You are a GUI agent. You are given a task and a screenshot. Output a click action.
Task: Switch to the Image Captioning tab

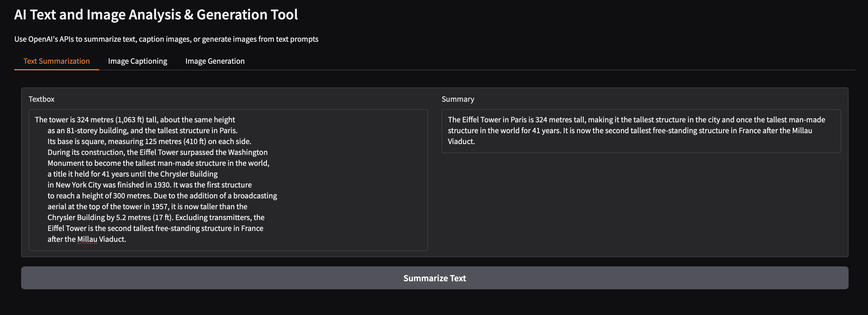click(137, 61)
